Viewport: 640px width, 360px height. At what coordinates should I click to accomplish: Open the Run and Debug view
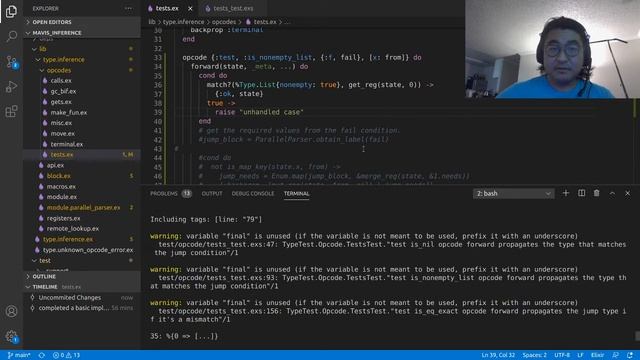tap(11, 87)
